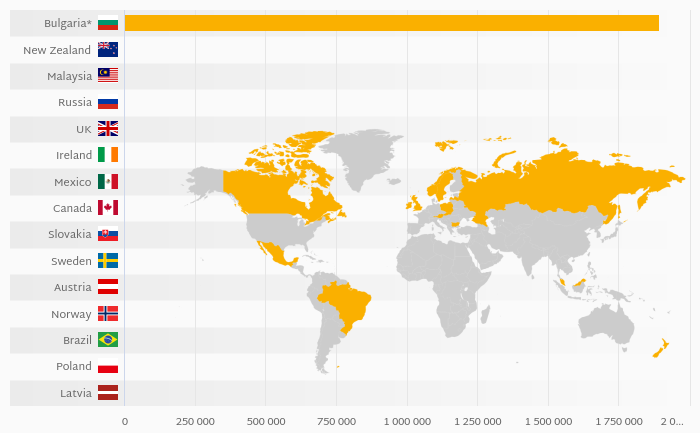This screenshot has height=433, width=700.
Task: Click the "Norway" label
Action: 71,314
